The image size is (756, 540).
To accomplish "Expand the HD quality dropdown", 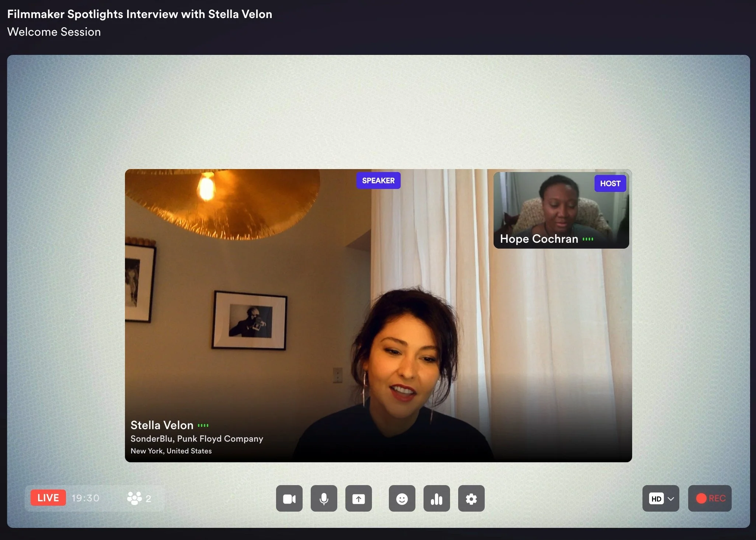I will pos(656,498).
